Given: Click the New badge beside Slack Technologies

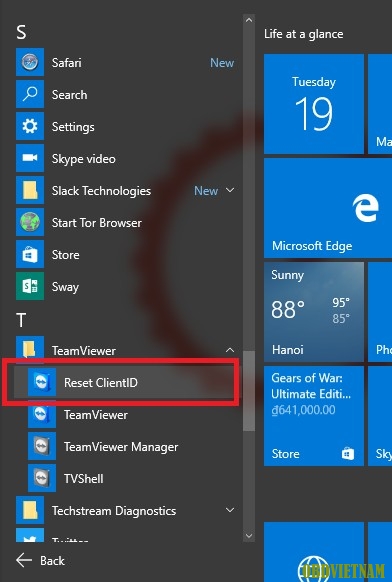Looking at the screenshot, I should (x=206, y=191).
